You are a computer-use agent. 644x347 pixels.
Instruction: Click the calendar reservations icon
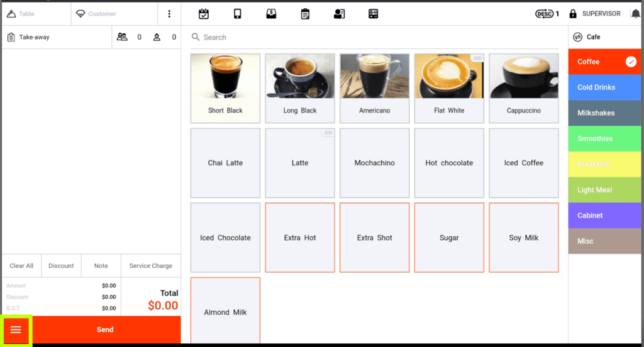click(204, 14)
